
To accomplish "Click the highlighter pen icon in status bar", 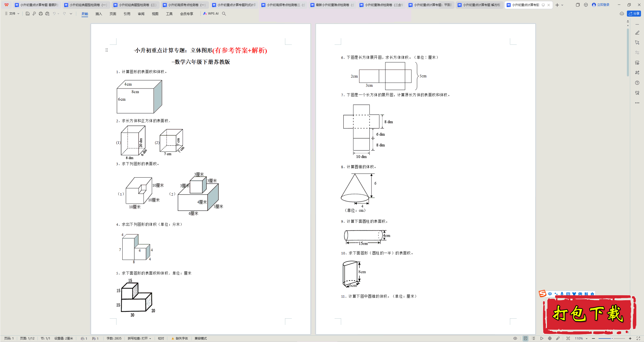I will coord(558,338).
